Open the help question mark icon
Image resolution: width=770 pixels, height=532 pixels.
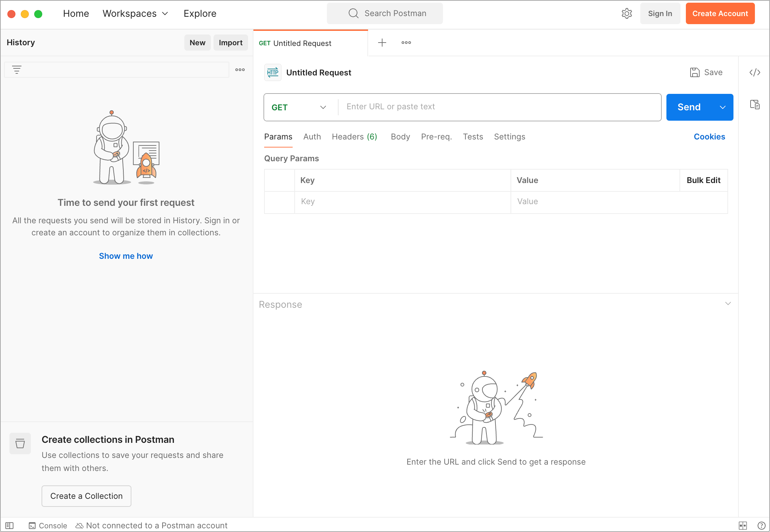[x=761, y=525]
